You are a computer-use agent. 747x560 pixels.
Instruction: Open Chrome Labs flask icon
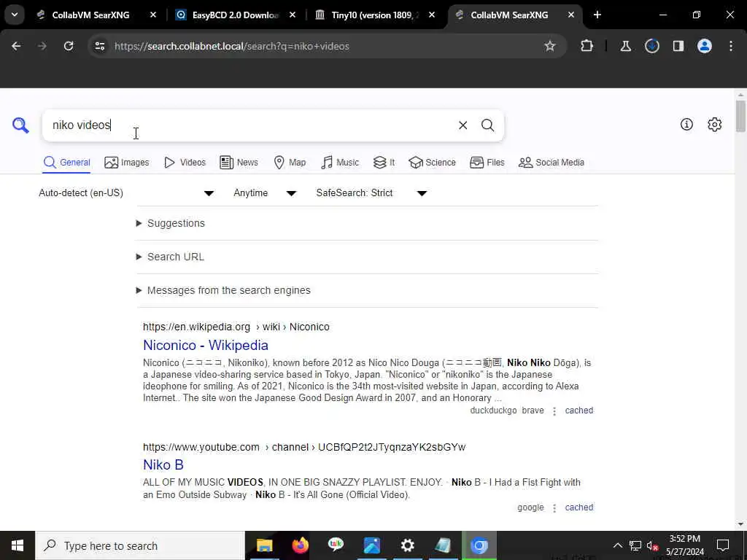click(x=625, y=46)
